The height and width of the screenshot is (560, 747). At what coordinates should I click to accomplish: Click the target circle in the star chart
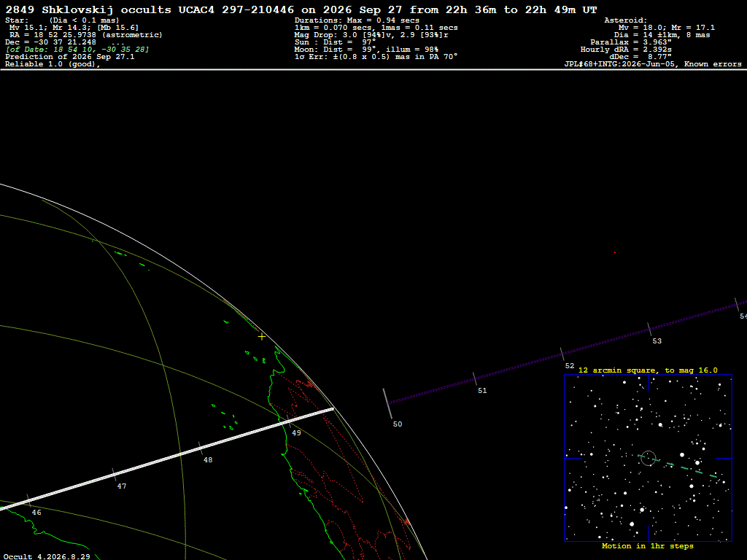coord(649,458)
